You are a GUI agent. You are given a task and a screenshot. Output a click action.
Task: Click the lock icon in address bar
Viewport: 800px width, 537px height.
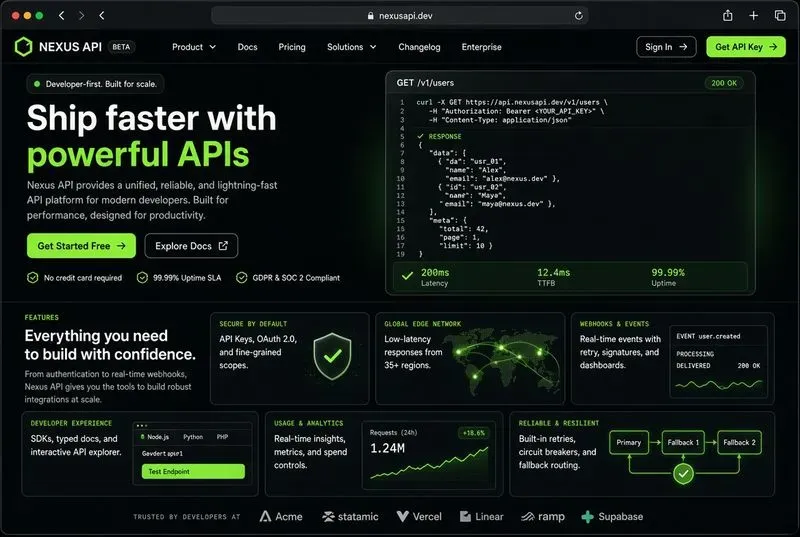(x=370, y=16)
